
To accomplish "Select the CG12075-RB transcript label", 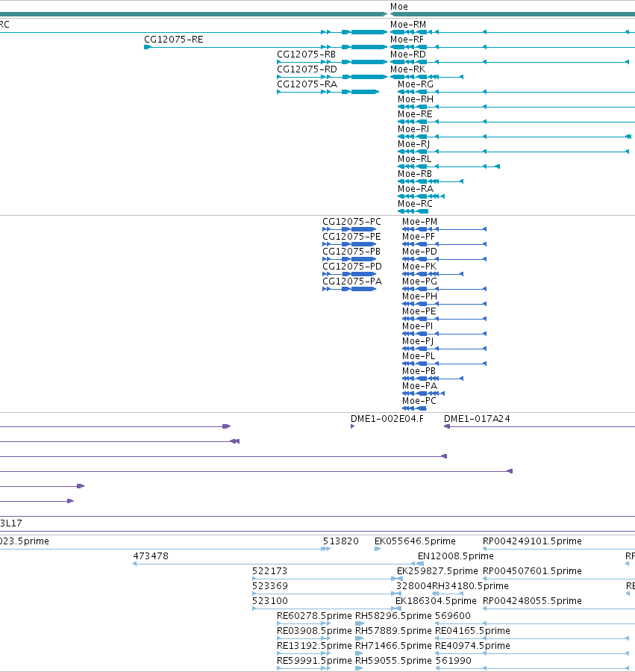I will click(307, 55).
